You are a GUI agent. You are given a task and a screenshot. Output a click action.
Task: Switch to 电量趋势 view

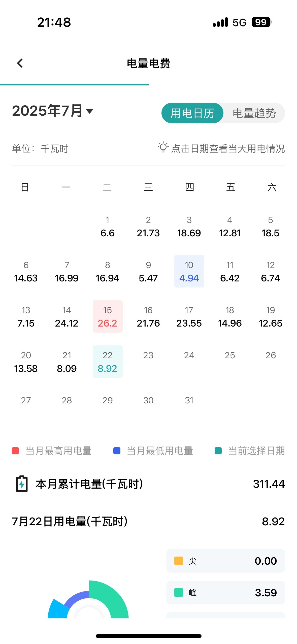click(254, 113)
